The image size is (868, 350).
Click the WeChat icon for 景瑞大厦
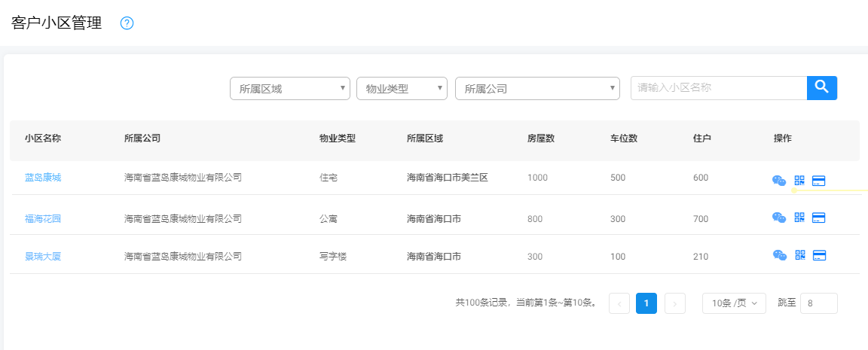coord(779,255)
